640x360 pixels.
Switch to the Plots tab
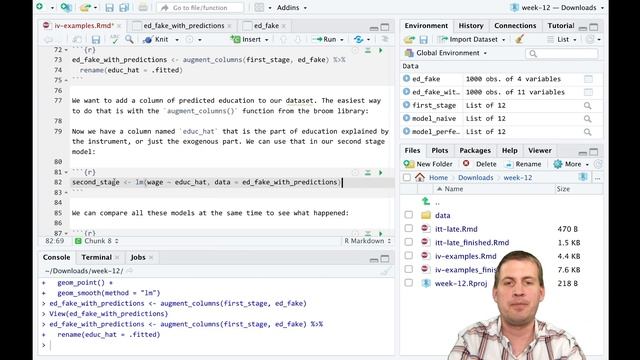coord(440,151)
